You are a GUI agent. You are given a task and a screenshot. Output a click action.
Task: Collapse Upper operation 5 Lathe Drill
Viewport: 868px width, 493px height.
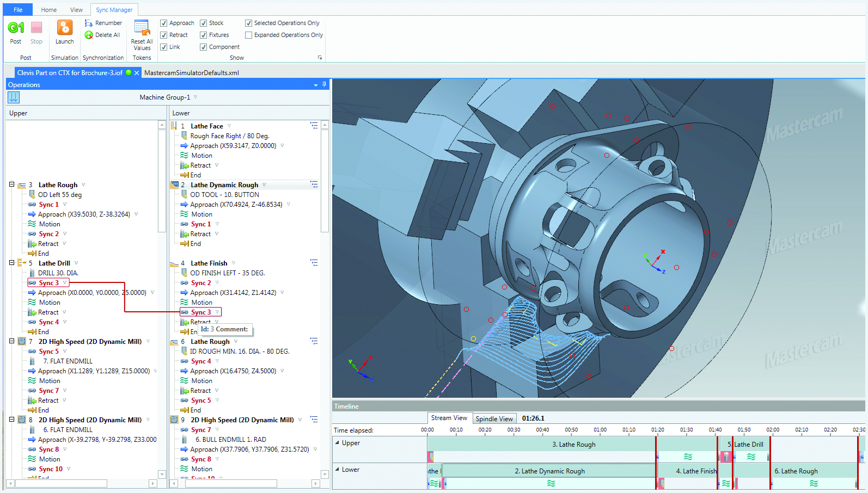11,262
